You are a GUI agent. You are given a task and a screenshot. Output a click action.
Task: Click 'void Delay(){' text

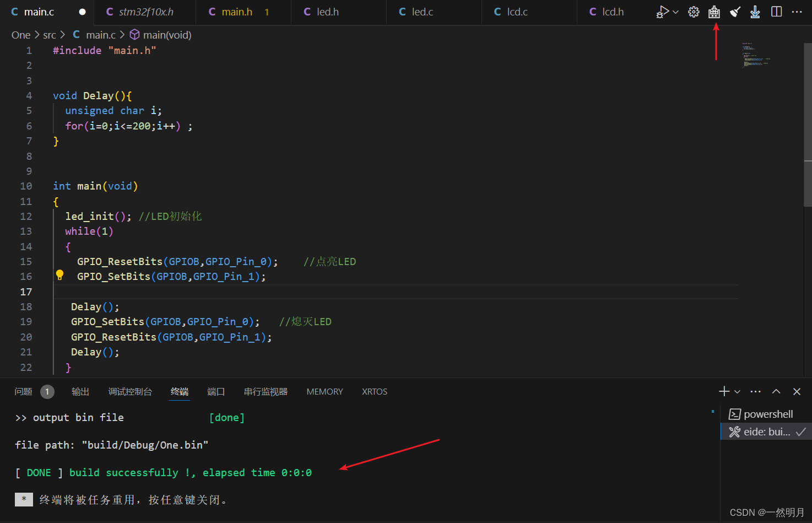(x=93, y=96)
